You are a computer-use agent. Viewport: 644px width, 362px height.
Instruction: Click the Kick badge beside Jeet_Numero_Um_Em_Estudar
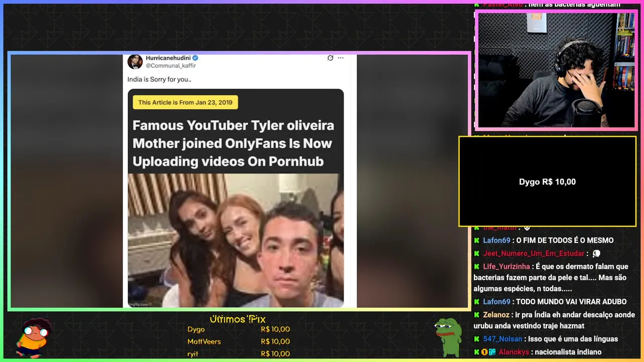click(x=476, y=253)
